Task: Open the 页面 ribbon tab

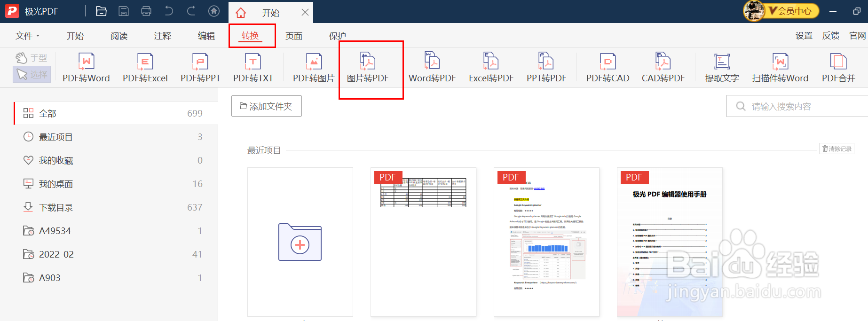Action: [x=294, y=36]
